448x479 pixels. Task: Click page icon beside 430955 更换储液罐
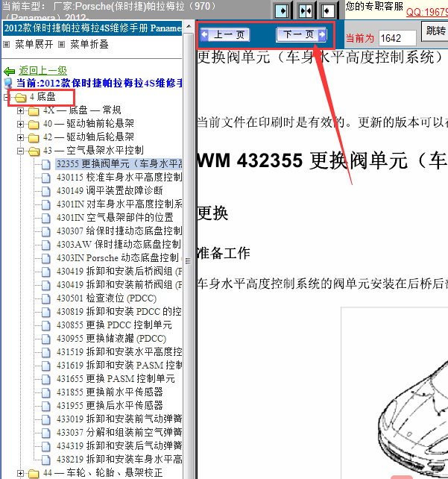[45, 339]
